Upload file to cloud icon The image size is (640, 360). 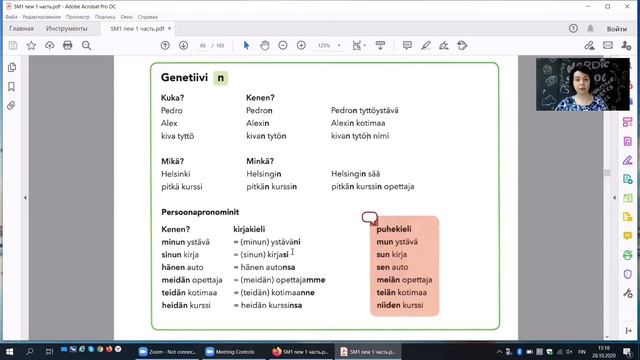coord(49,45)
